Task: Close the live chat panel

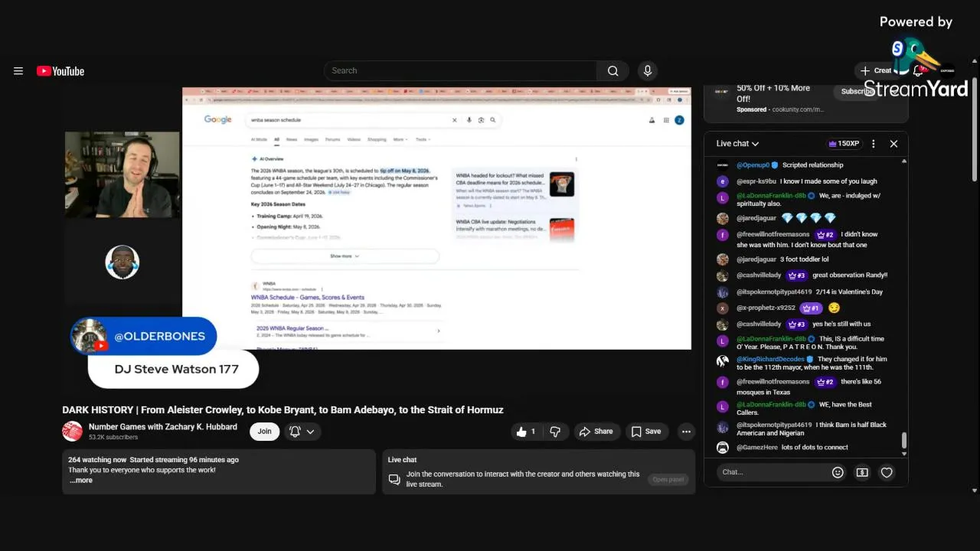Action: [893, 144]
